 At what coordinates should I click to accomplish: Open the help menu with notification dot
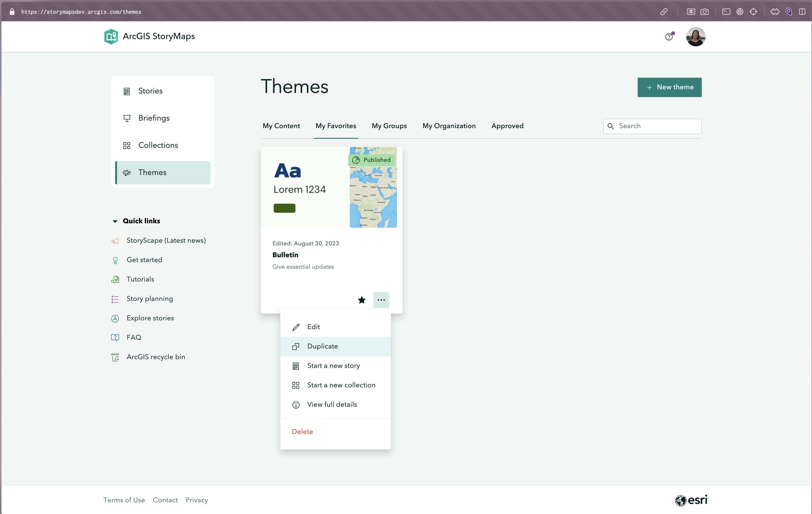coord(669,37)
